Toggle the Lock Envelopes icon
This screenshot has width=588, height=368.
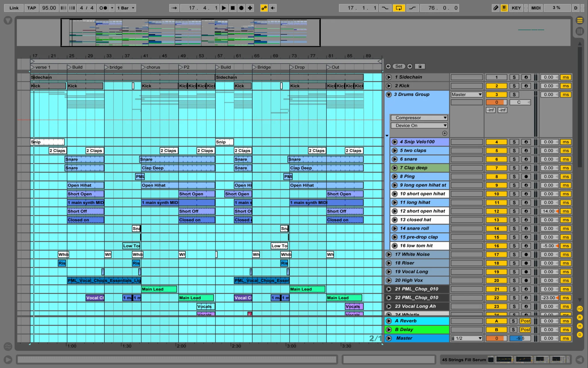coord(420,66)
